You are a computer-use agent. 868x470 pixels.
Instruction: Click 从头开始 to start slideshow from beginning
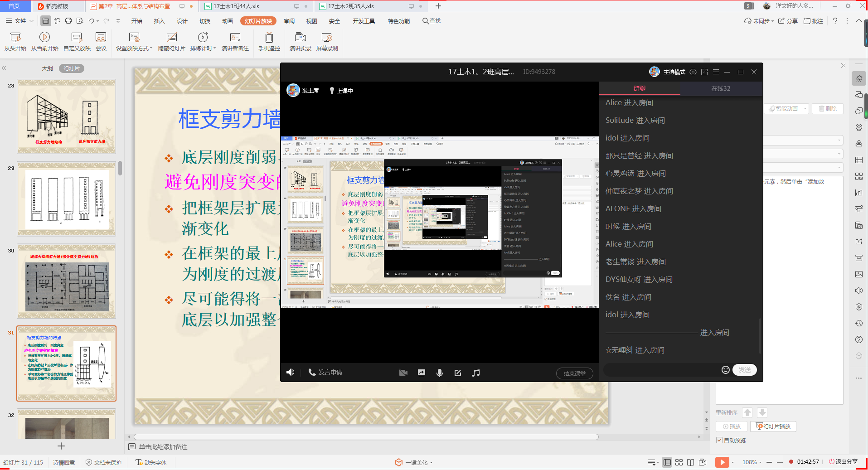point(15,41)
